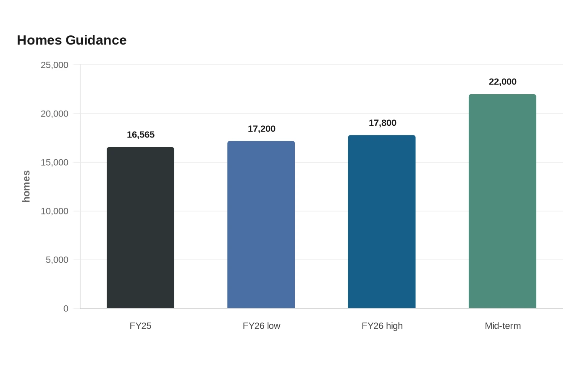Click the Mid-term axis label
Image resolution: width=588 pixels, height=370 pixels.
(503, 326)
